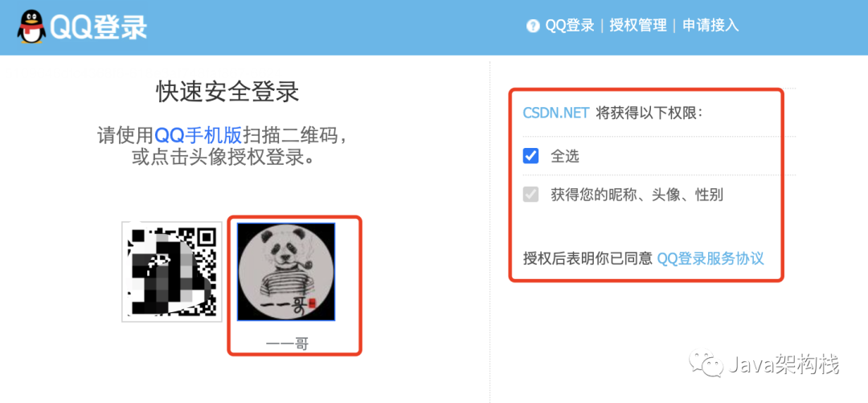This screenshot has height=403, width=868.
Task: Click the QR code image
Action: pyautogui.click(x=172, y=272)
